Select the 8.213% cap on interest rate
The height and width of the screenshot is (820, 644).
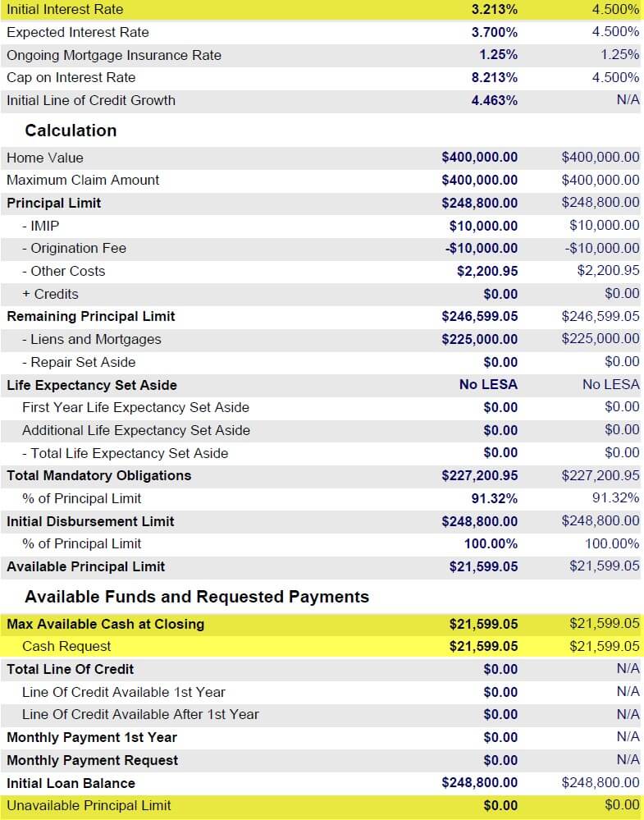[x=494, y=78]
